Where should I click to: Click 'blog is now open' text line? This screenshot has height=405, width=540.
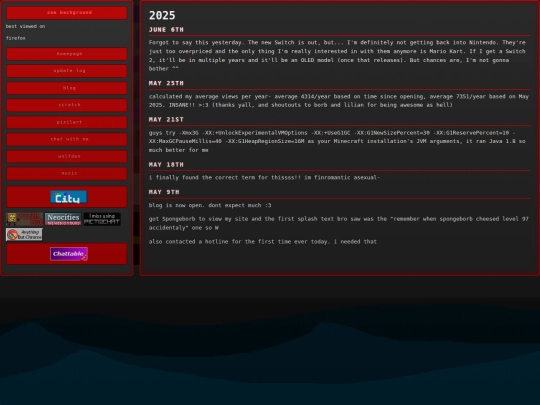pos(210,205)
